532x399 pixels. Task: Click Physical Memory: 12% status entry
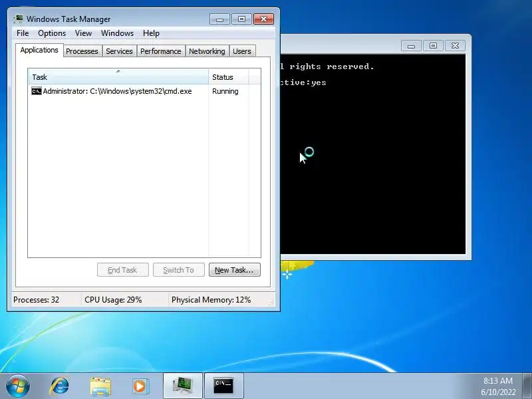[x=211, y=300]
